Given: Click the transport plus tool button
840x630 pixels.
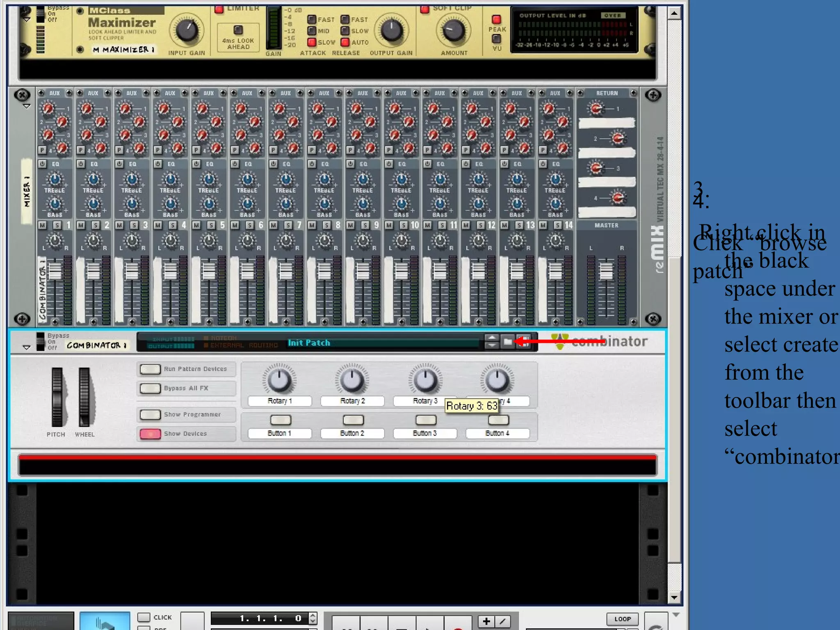Looking at the screenshot, I should [x=486, y=621].
